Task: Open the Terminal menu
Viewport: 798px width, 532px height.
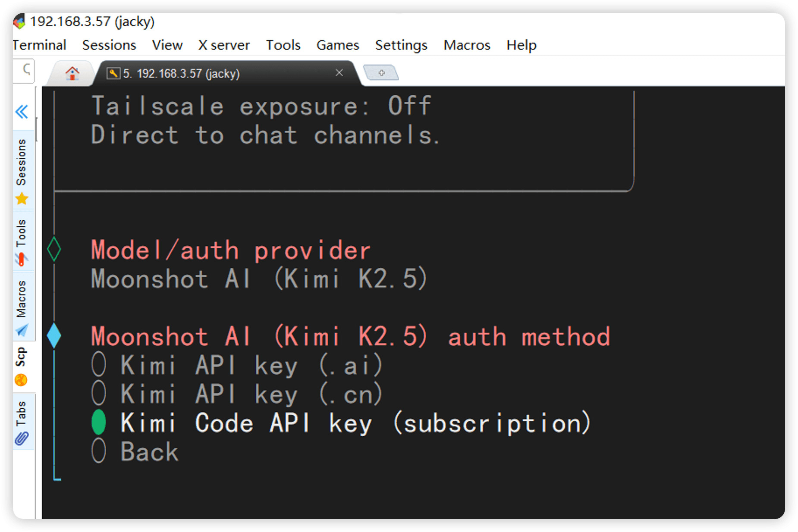Action: pyautogui.click(x=39, y=45)
